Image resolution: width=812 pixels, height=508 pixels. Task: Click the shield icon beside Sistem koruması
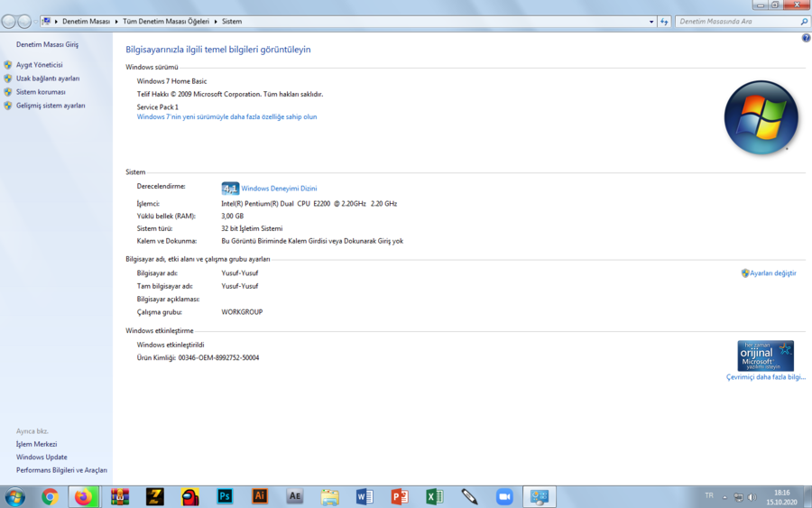(8, 92)
